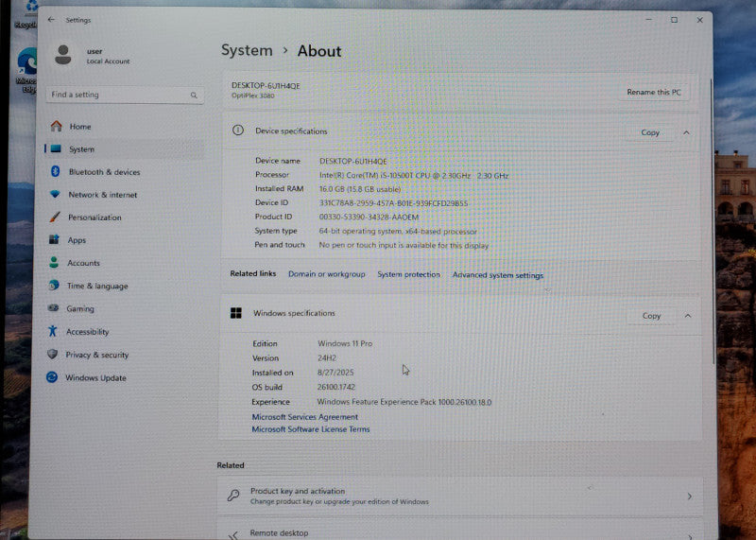This screenshot has height=540, width=756.
Task: Click the Edition value Windows 11 Pro
Action: pyautogui.click(x=345, y=343)
